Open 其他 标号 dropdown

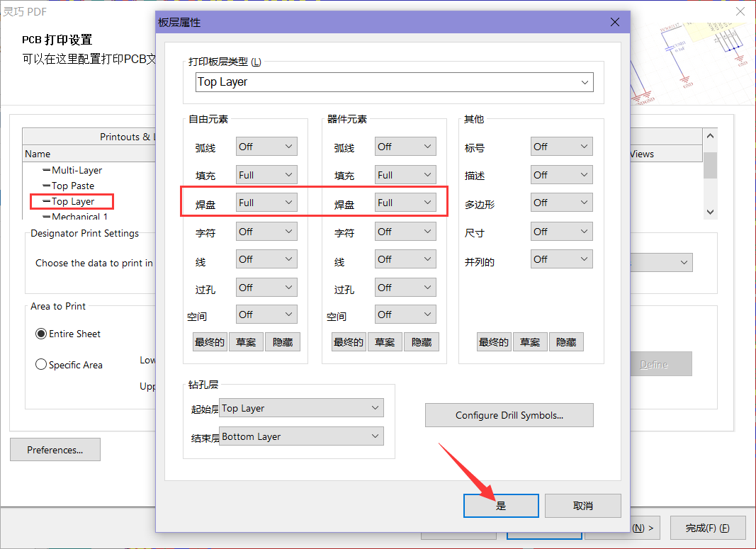point(561,147)
